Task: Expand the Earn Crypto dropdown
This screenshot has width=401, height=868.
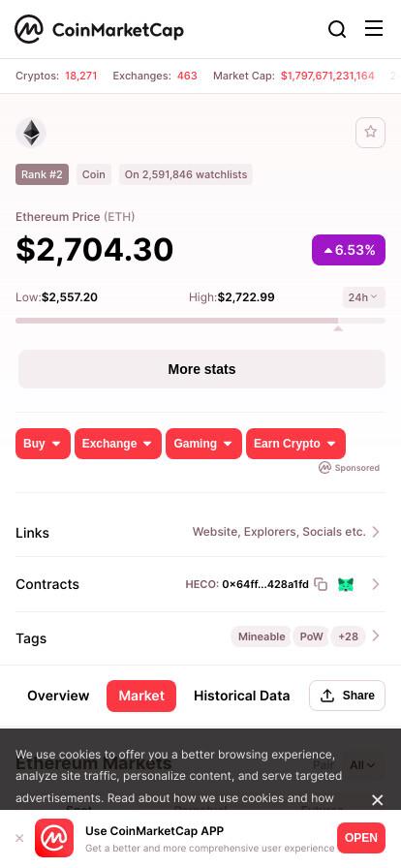Action: (295, 444)
